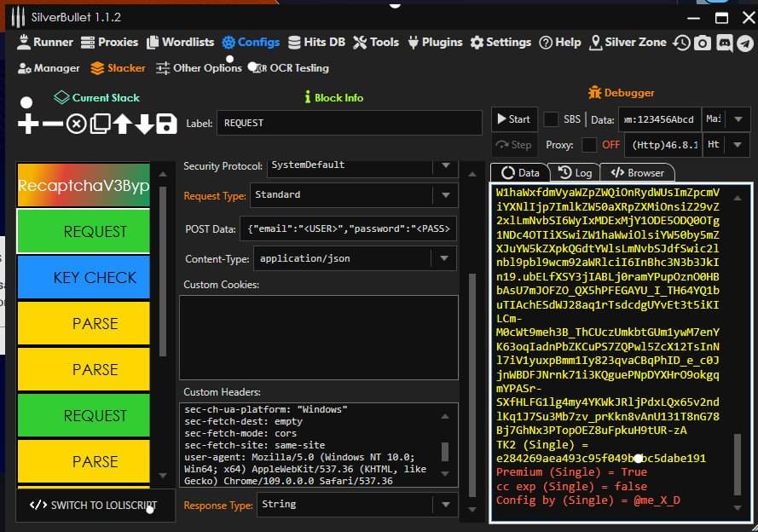
Task: Click the plus icon to add a block
Action: tap(28, 124)
